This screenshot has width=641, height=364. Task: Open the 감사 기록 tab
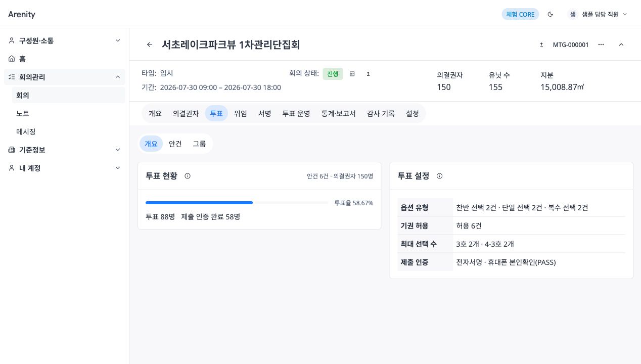381,113
